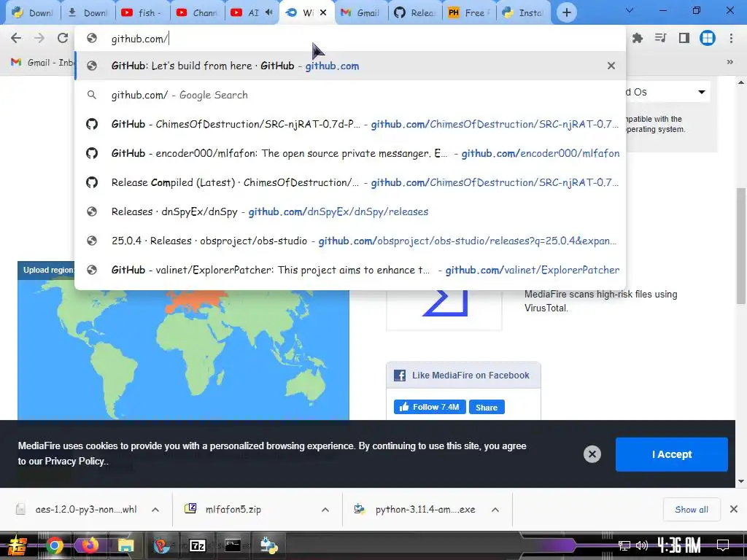747x560 pixels.
Task: Open Chrome's three-dot menu
Action: pyautogui.click(x=731, y=38)
